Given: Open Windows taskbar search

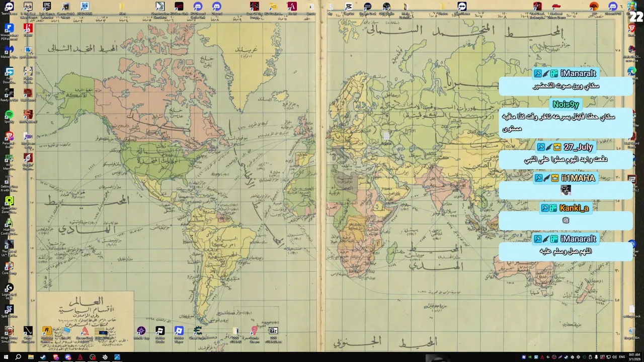Looking at the screenshot, I should (x=18, y=357).
